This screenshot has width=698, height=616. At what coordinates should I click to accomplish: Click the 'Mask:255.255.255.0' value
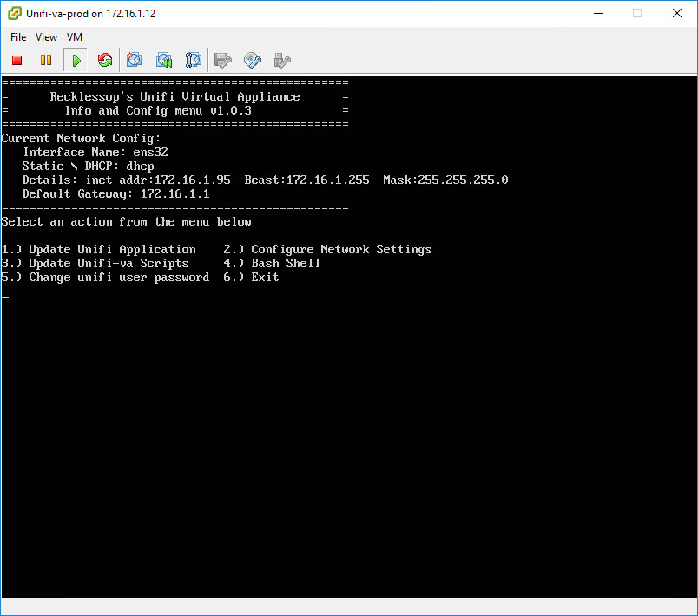click(445, 180)
